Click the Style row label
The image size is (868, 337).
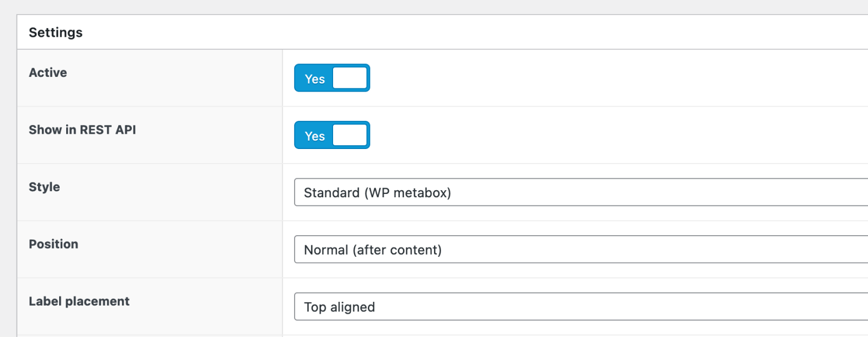click(x=44, y=186)
